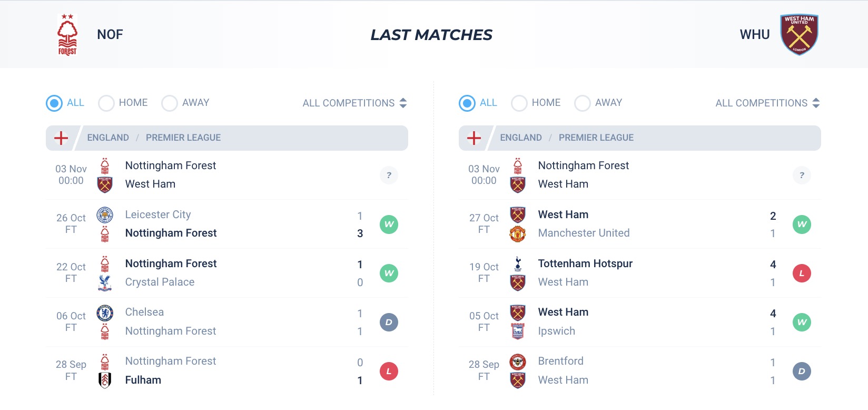Click the England flag in right panel
868x410 pixels.
[474, 138]
